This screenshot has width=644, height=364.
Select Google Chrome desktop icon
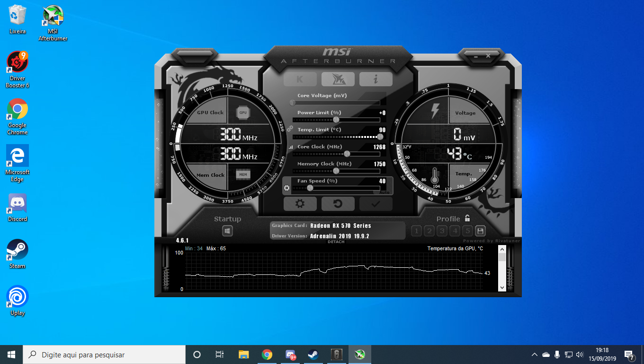click(18, 117)
